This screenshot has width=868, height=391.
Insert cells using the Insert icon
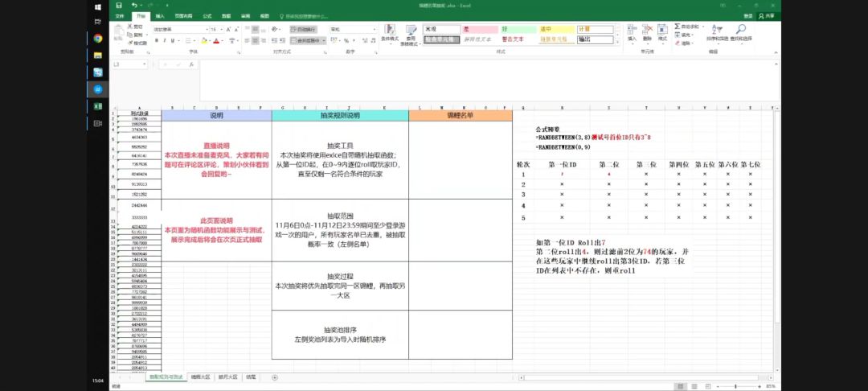click(x=632, y=33)
